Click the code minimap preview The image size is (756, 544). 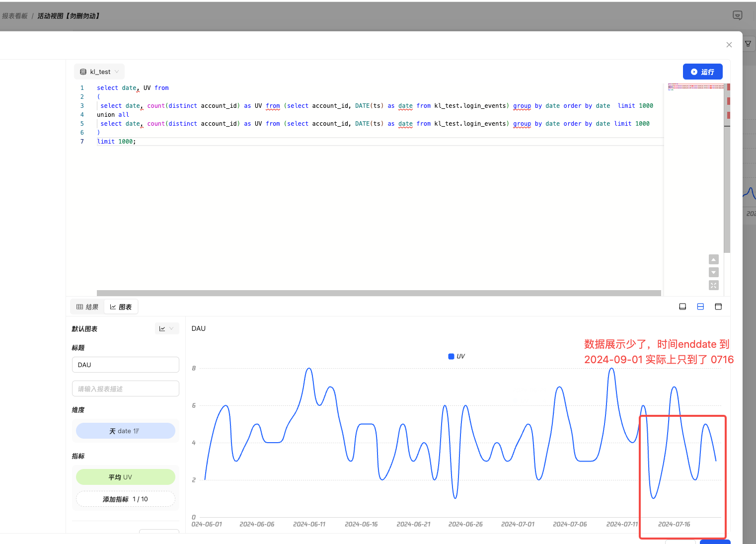tap(695, 87)
